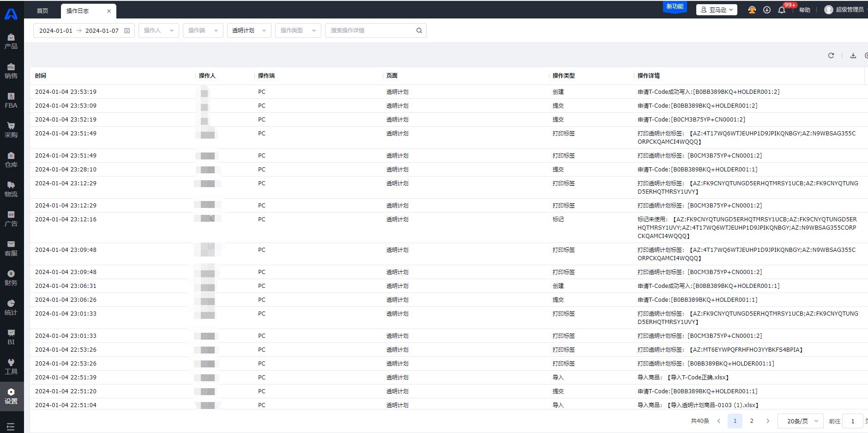Open the notification bell with 99+ badge
868x433 pixels.
coord(782,10)
